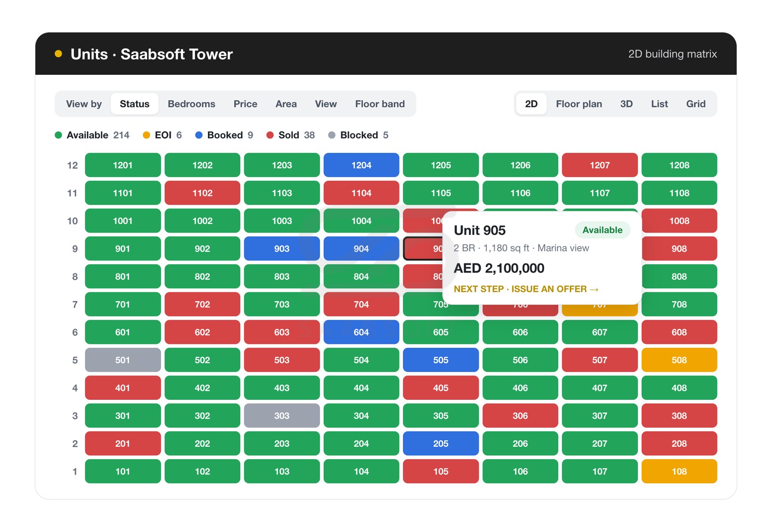772x532 pixels.
Task: Select sold unit 704
Action: pyautogui.click(x=361, y=304)
